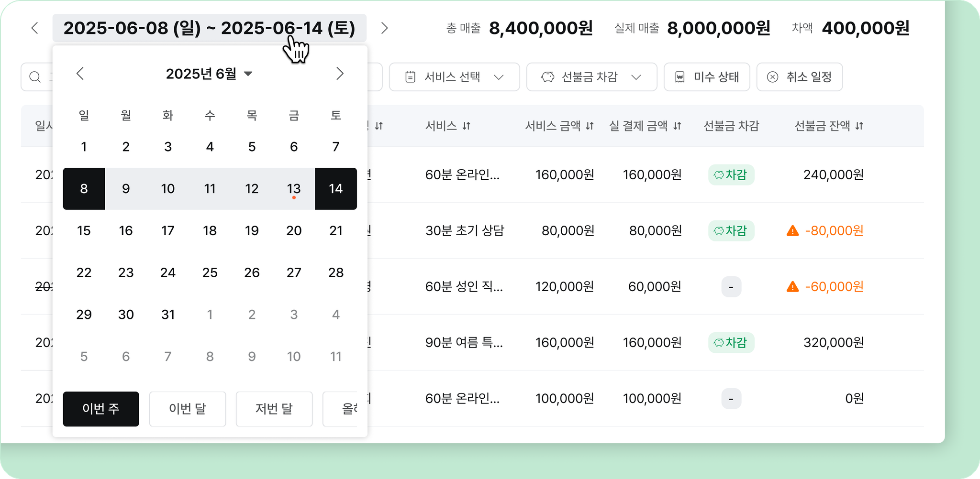This screenshot has width=980, height=479.
Task: Go to previous week with left arrow
Action: [x=34, y=28]
